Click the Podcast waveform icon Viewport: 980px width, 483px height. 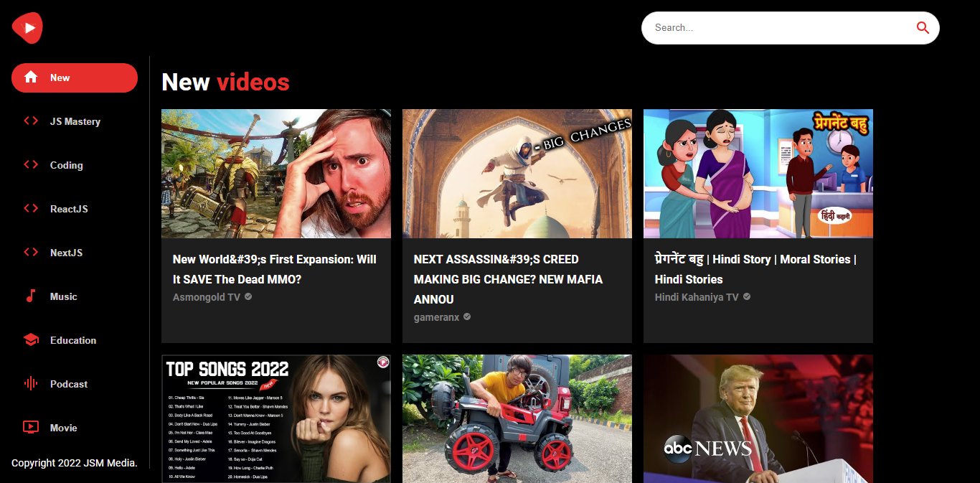[x=31, y=384]
